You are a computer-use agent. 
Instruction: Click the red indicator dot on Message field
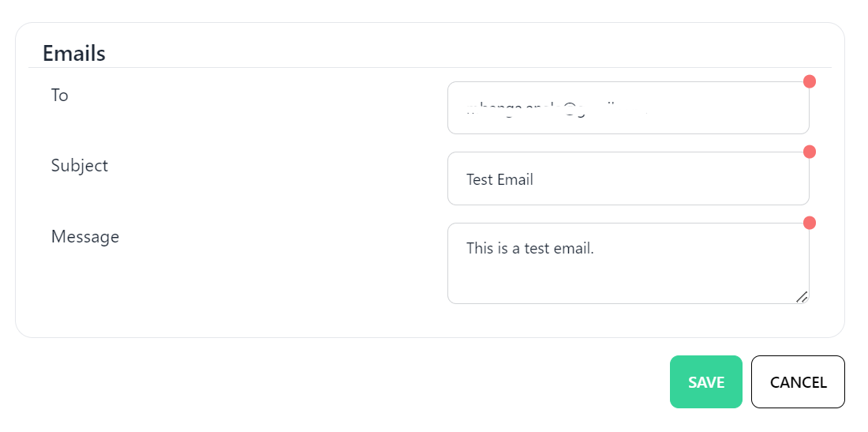click(809, 223)
